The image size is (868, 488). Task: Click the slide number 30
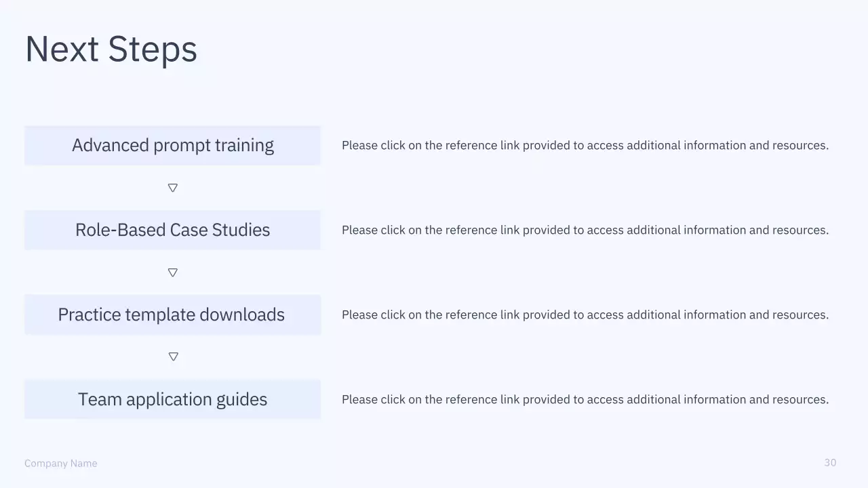[830, 462]
